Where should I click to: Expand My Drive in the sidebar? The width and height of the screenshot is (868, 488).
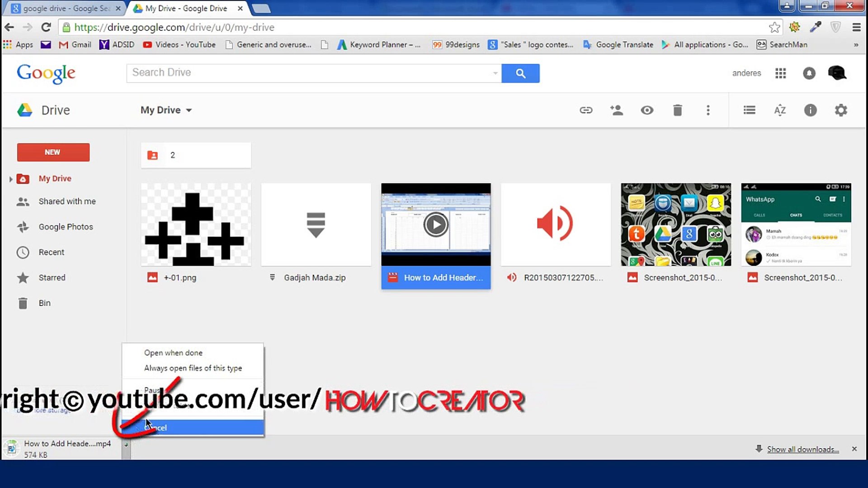tap(11, 178)
